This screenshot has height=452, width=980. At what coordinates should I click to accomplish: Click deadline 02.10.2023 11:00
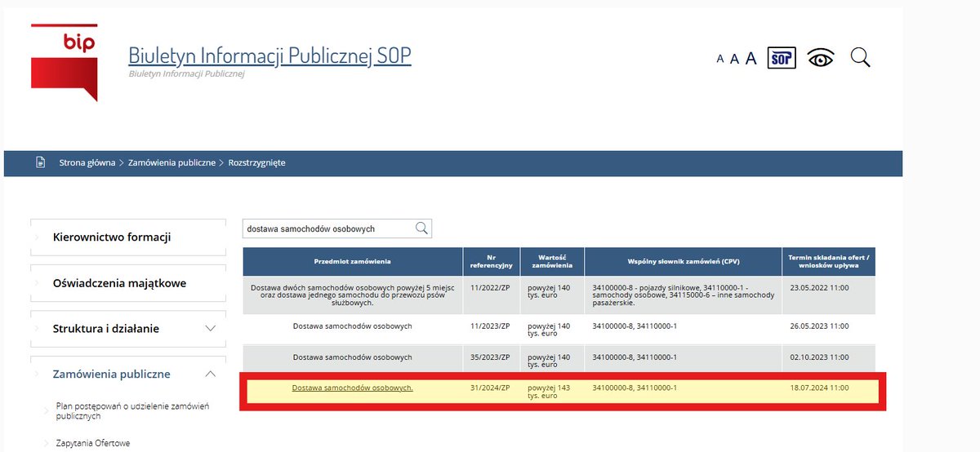click(x=819, y=357)
